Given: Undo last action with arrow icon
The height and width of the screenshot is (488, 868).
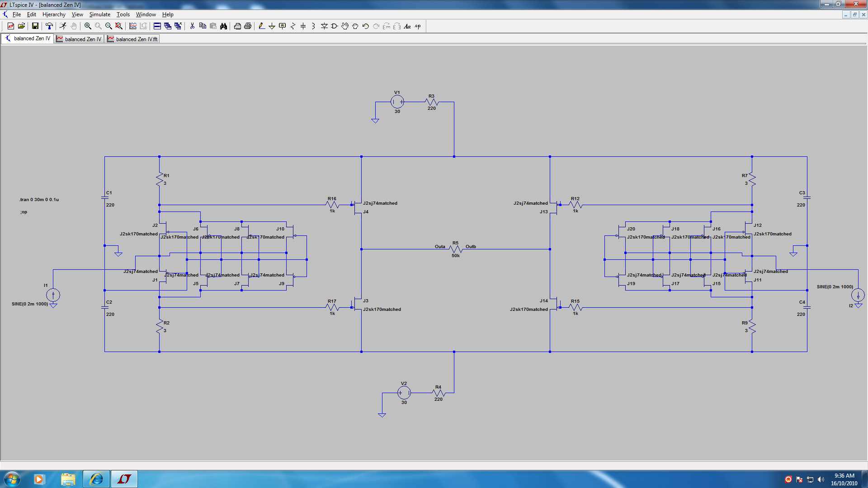Looking at the screenshot, I should click(x=366, y=26).
